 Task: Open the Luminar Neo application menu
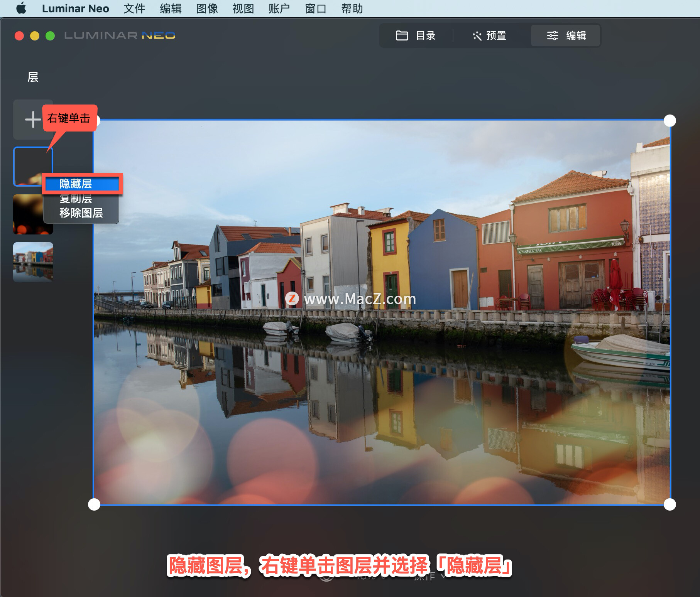click(x=75, y=8)
